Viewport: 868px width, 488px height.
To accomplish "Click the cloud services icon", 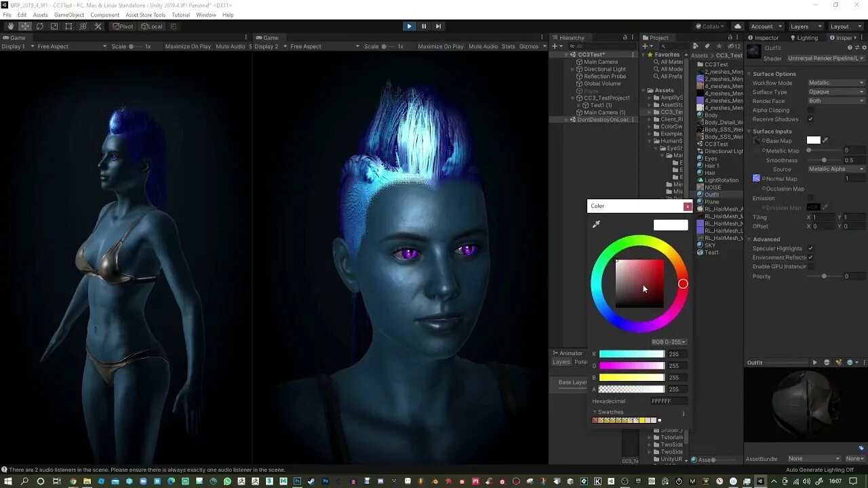I will tap(738, 26).
